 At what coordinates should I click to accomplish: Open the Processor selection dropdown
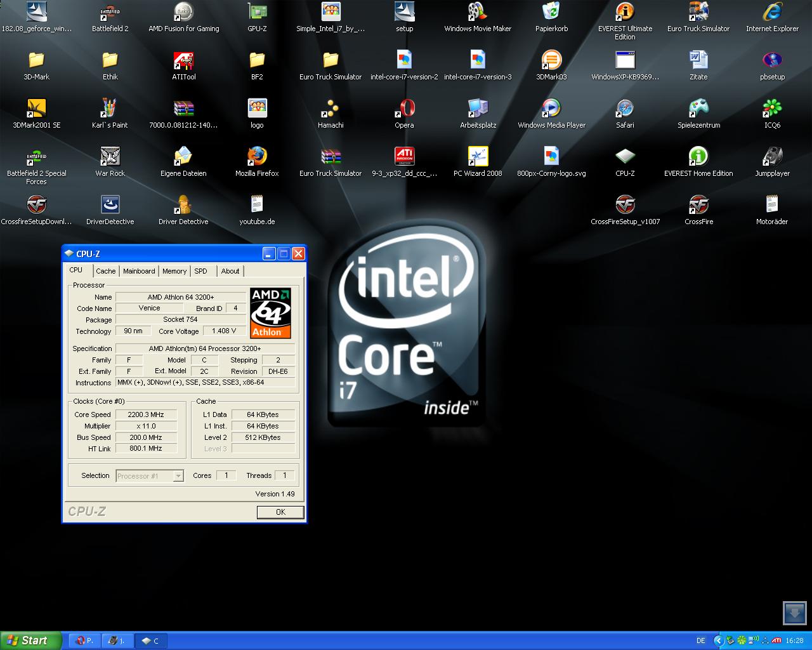pyautogui.click(x=150, y=476)
